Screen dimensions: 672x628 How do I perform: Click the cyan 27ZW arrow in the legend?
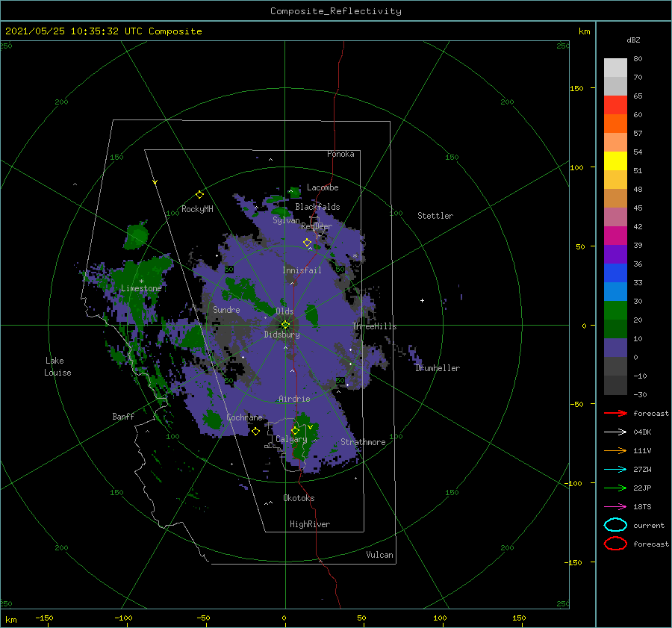coord(615,470)
